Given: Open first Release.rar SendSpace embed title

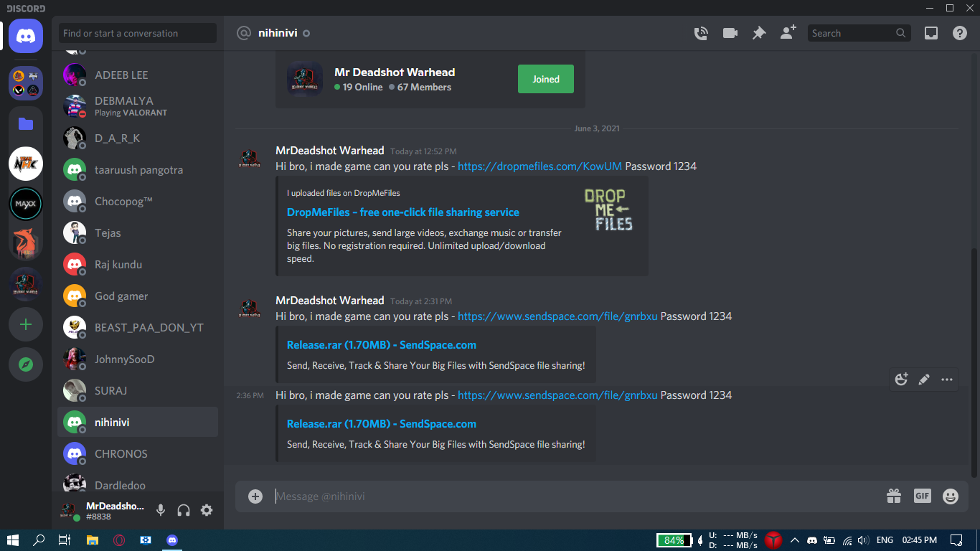Looking at the screenshot, I should pyautogui.click(x=382, y=345).
